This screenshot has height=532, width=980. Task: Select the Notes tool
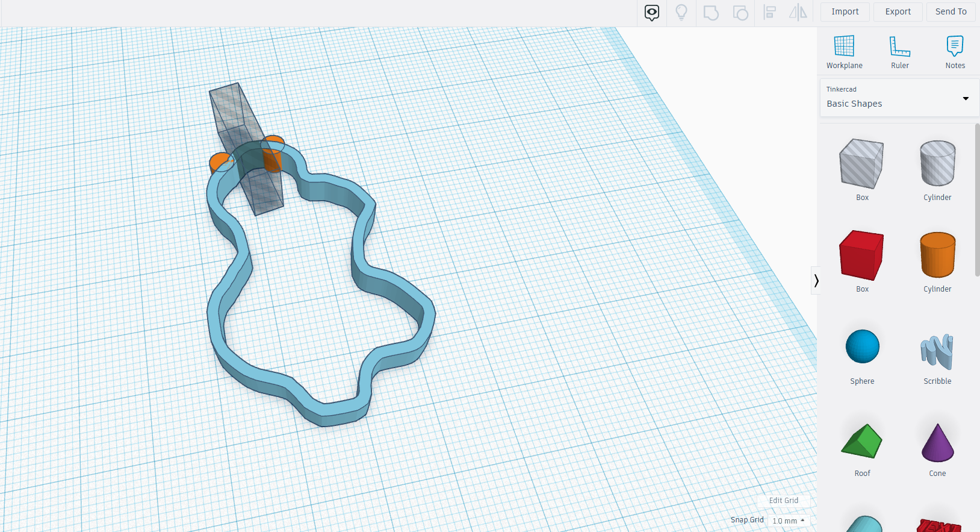coord(955,52)
